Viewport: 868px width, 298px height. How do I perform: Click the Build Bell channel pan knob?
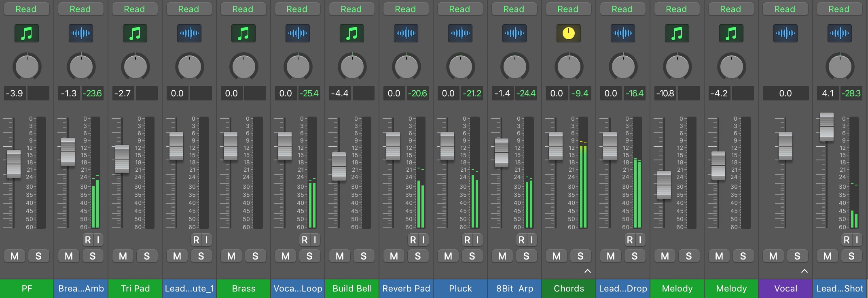click(x=352, y=66)
